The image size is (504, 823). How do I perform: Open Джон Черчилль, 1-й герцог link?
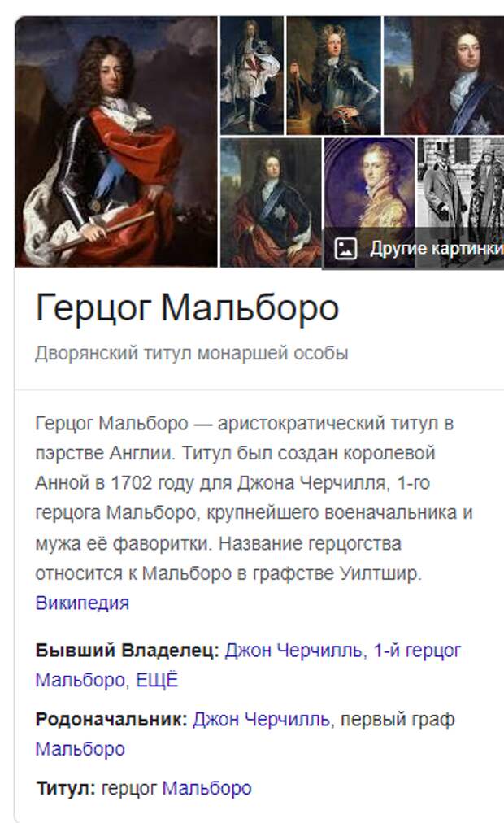pyautogui.click(x=343, y=651)
